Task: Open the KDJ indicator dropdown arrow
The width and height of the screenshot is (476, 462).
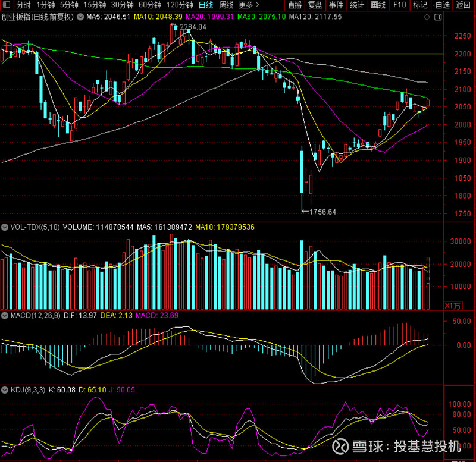Action: click(x=5, y=390)
